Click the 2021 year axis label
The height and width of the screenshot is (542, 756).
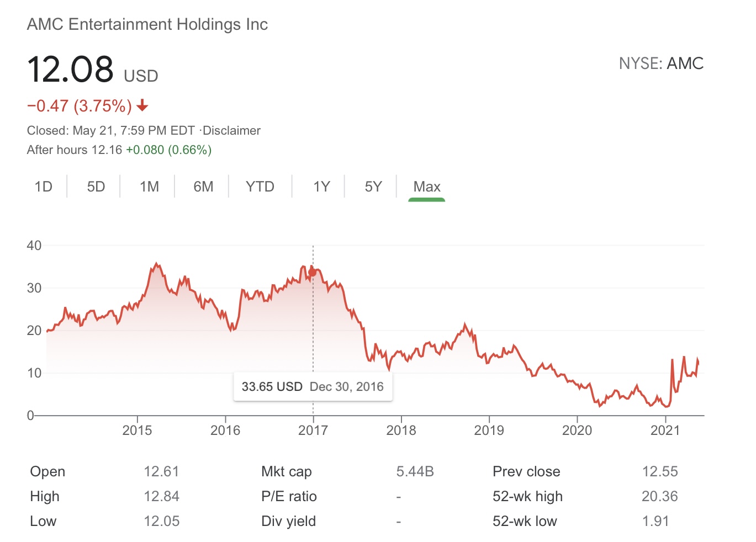(665, 431)
